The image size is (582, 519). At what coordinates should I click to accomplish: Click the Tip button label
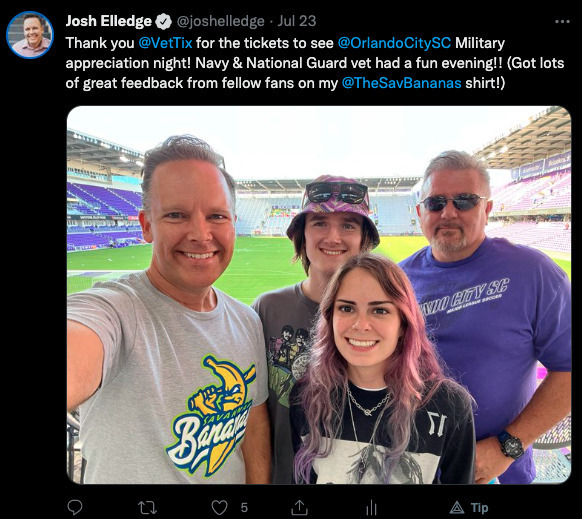point(480,507)
